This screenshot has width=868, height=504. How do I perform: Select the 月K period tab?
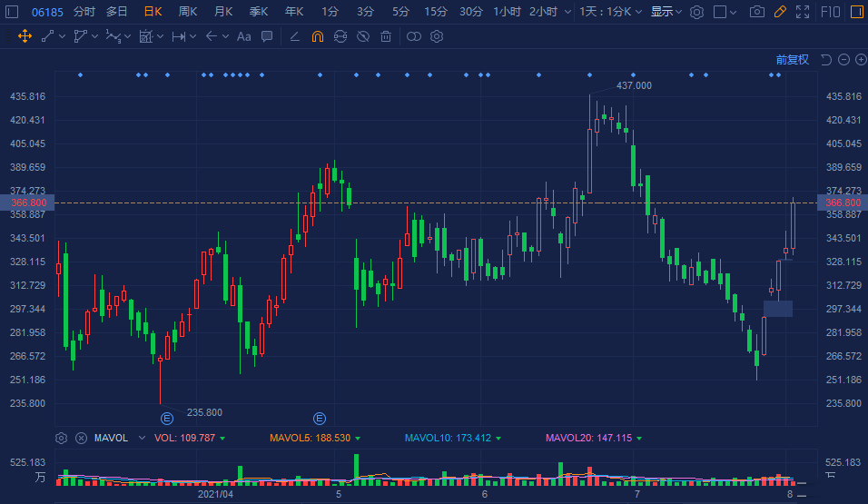(223, 12)
